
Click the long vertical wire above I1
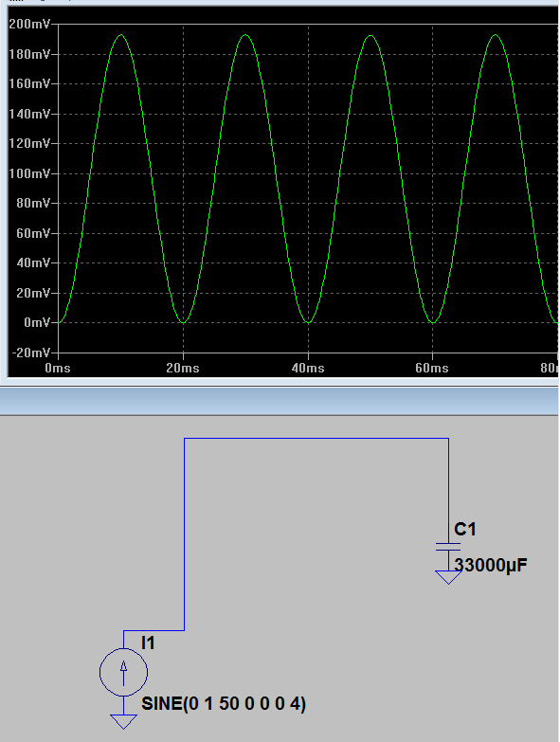tap(184, 534)
